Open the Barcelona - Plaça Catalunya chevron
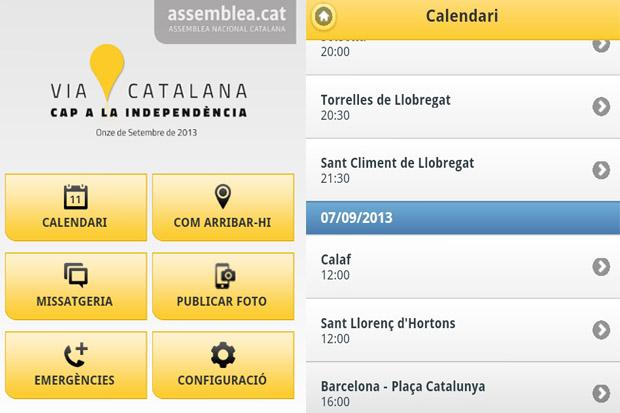This screenshot has width=620, height=413. [601, 393]
